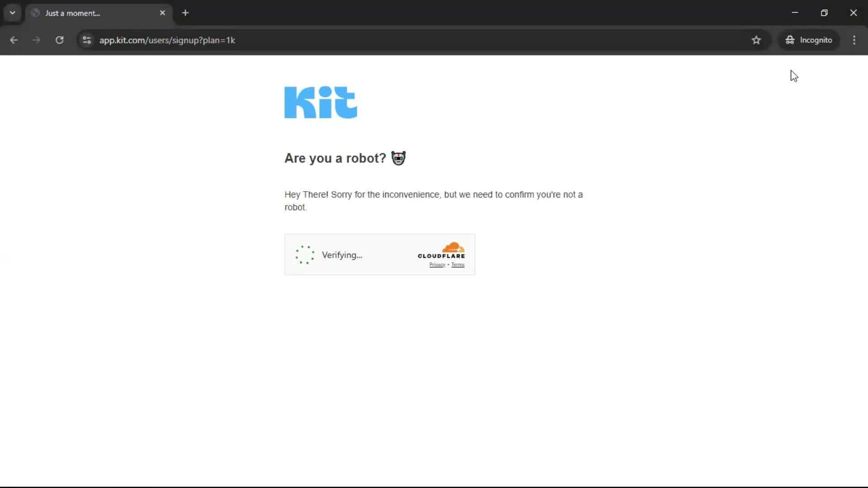The height and width of the screenshot is (488, 868).
Task: Close the Just a moment tab
Action: point(162,13)
